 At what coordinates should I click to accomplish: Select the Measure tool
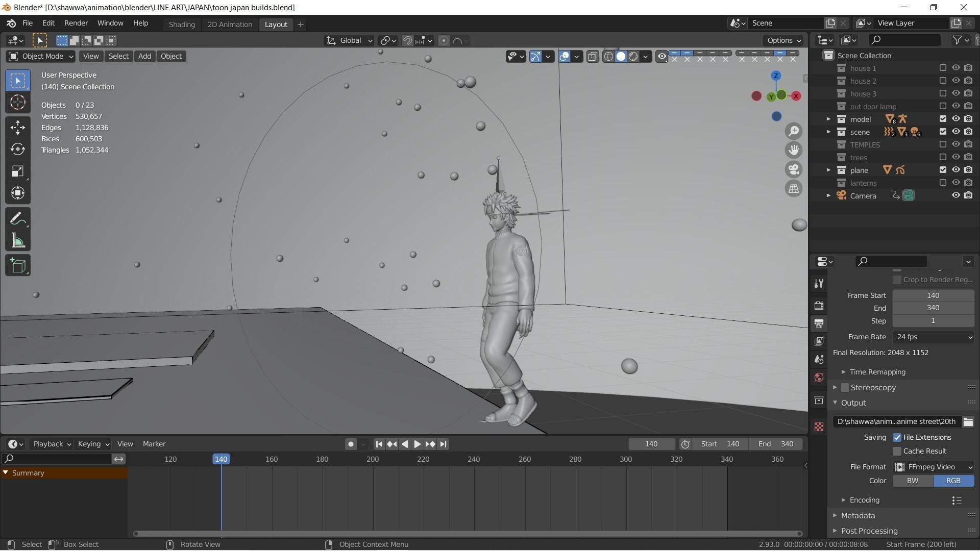click(18, 241)
